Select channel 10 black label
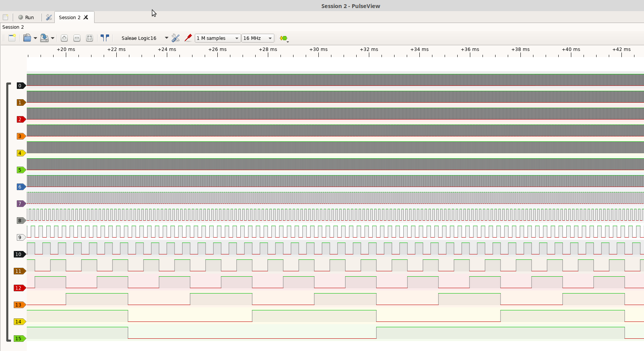Viewport: 644px width, 351px height. [20, 254]
